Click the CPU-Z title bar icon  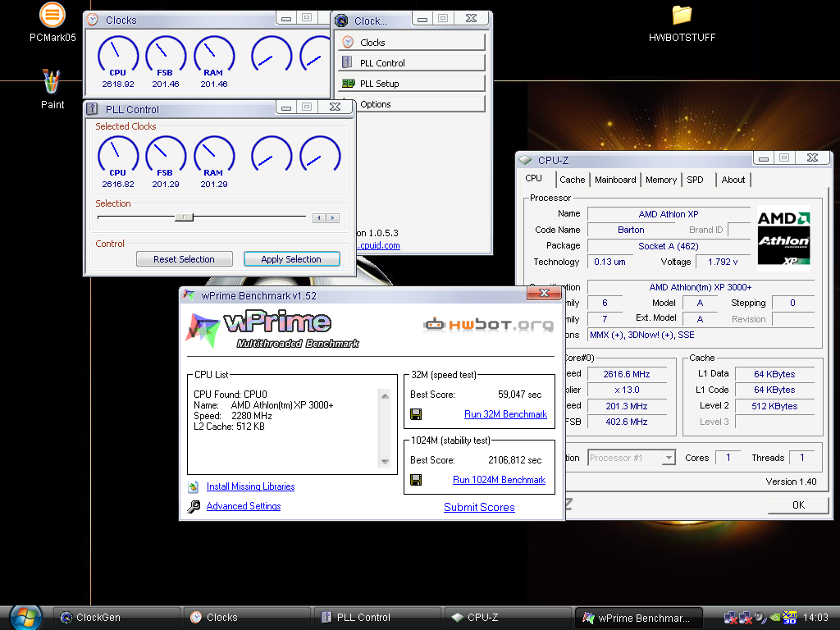pyautogui.click(x=525, y=160)
